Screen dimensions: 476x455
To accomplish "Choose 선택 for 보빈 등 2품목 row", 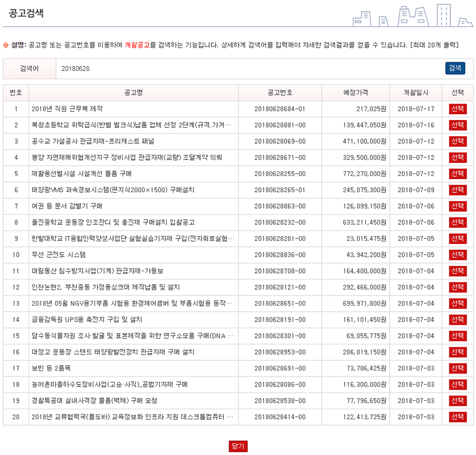I will [458, 368].
